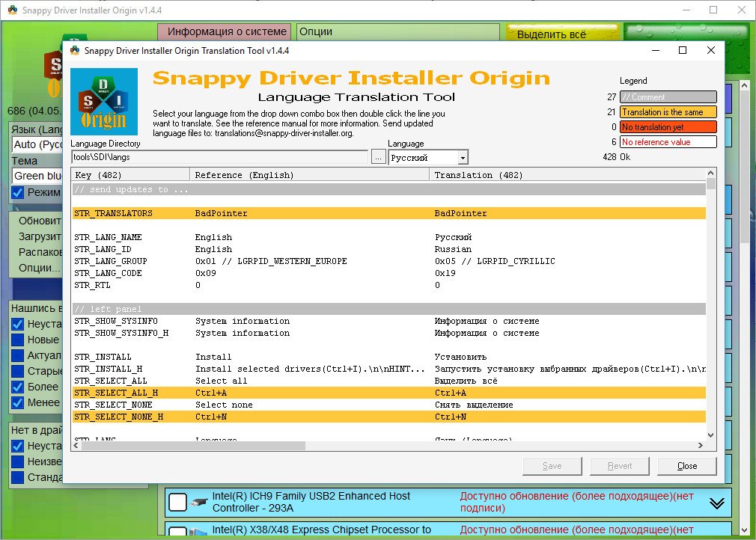Click the browse "..." button beside Language Directory
The height and width of the screenshot is (540, 756).
(379, 158)
